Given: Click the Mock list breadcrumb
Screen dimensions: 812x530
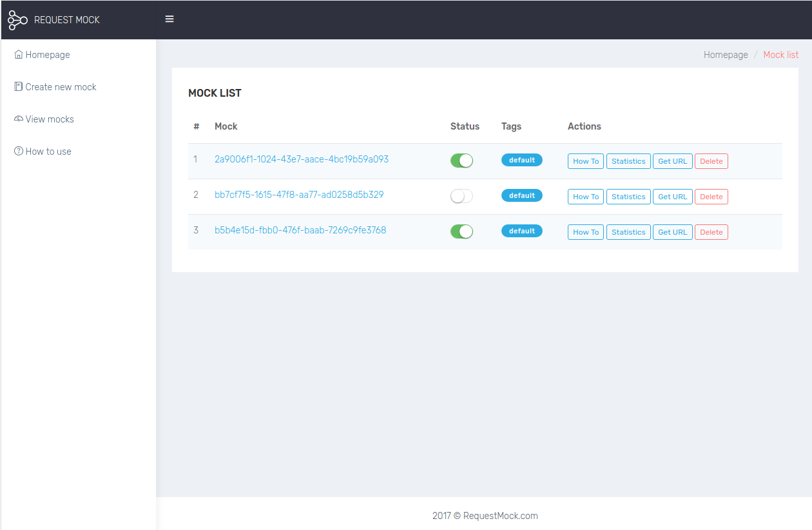Looking at the screenshot, I should [781, 55].
